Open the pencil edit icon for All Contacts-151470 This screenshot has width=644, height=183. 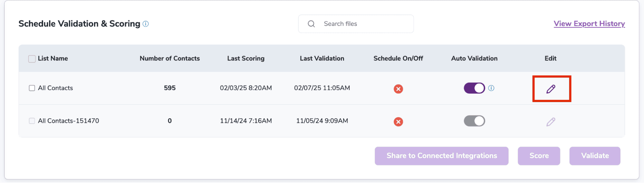click(551, 122)
